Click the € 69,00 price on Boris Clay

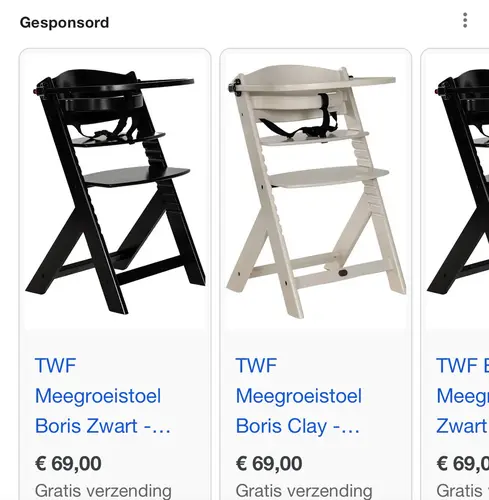pos(269,463)
